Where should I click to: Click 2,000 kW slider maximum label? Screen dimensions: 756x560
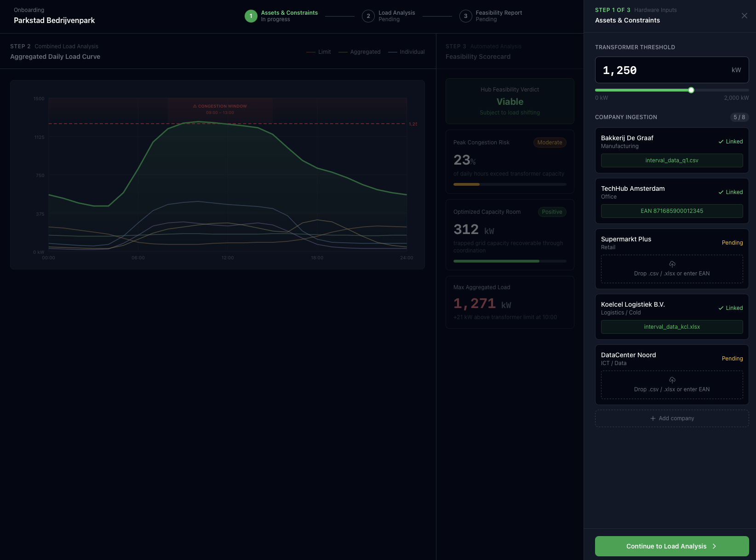click(736, 98)
